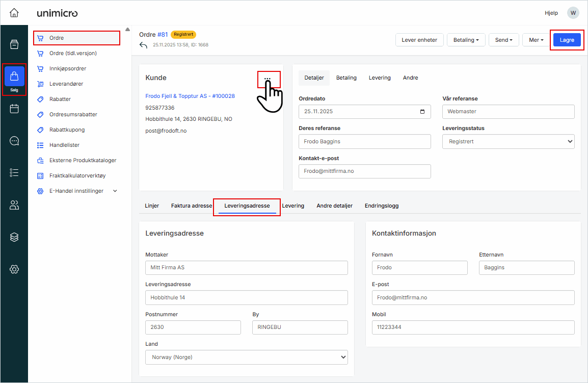Click the home icon in top-left corner
The width and height of the screenshot is (588, 383).
tap(14, 13)
